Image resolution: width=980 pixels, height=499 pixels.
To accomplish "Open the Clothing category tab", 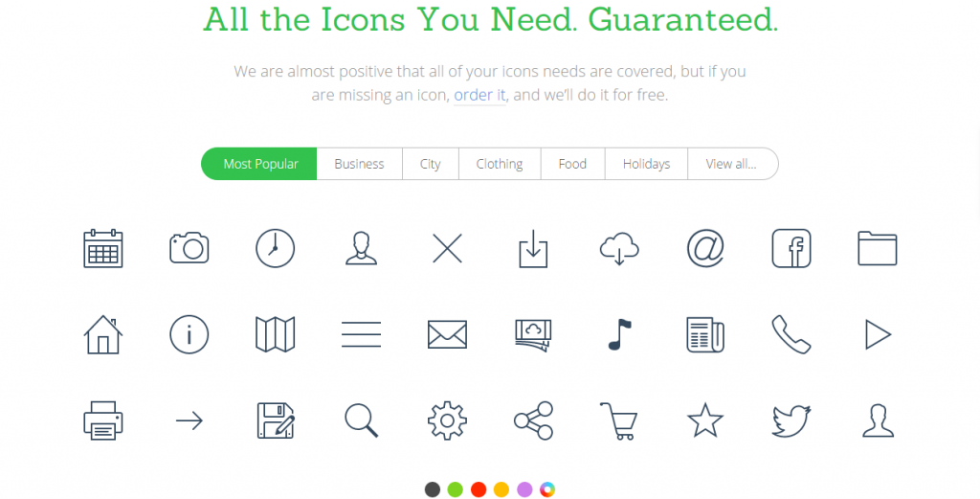I will tap(500, 164).
